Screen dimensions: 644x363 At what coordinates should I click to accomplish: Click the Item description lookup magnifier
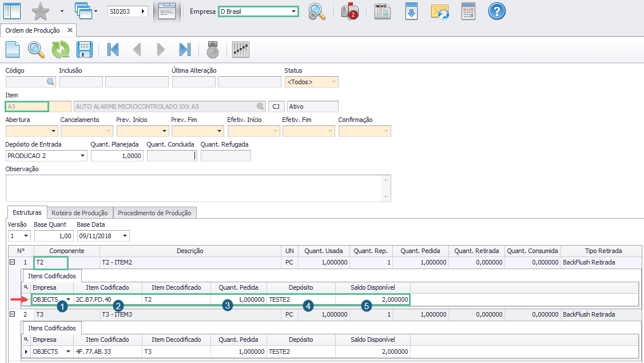click(260, 106)
